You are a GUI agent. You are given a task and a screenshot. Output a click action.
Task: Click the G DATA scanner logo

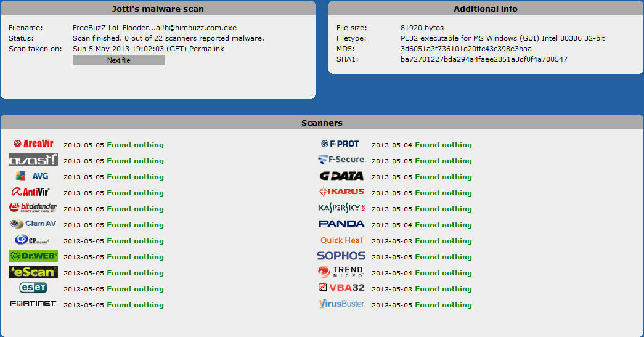[341, 176]
